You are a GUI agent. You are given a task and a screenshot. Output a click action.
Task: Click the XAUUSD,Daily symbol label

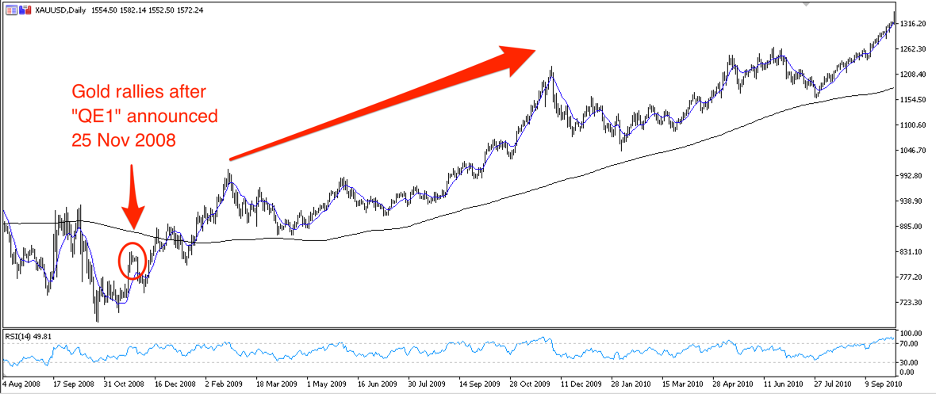pyautogui.click(x=60, y=11)
